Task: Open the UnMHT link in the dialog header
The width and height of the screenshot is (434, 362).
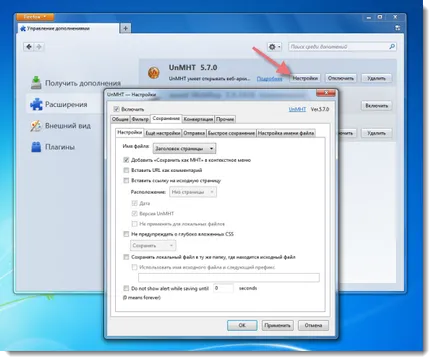Action: pos(297,109)
